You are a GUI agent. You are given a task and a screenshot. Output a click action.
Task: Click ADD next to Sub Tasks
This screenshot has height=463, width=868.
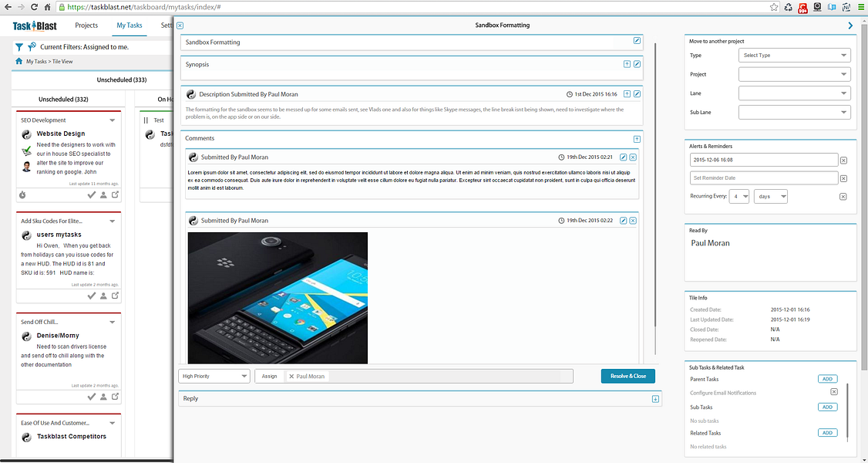(x=828, y=407)
